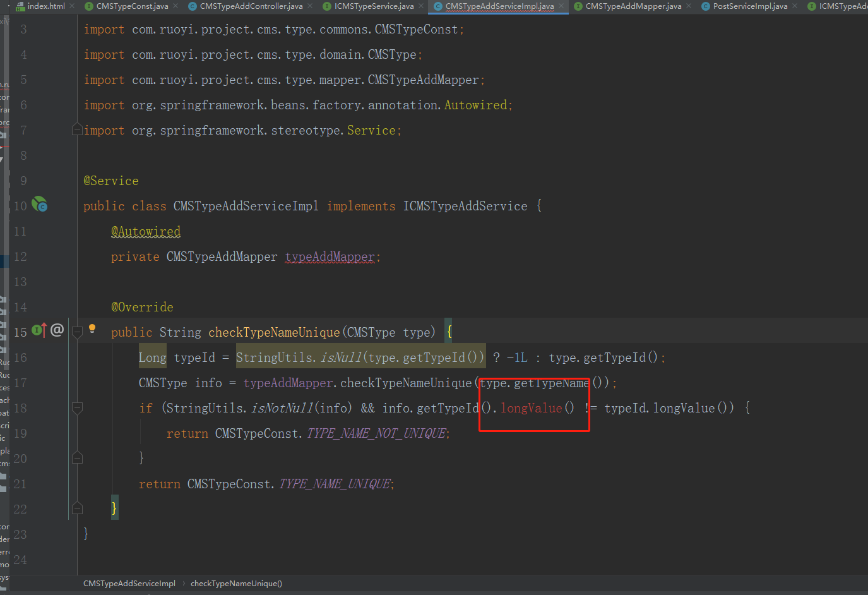
Task: Select the CMSTypeAddServiceImpl.java tab
Action: click(499, 6)
